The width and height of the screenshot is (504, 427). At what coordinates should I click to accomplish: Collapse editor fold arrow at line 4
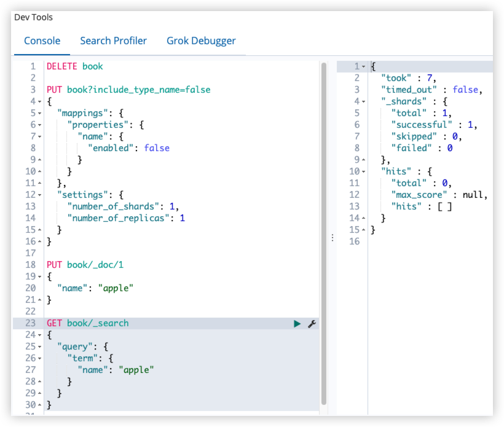(x=39, y=102)
